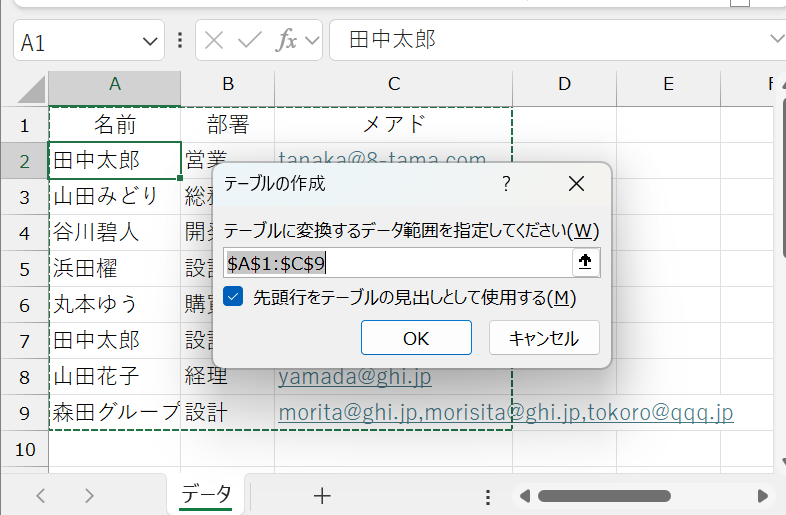Click the formula bar enter checkmark icon

pos(250,41)
